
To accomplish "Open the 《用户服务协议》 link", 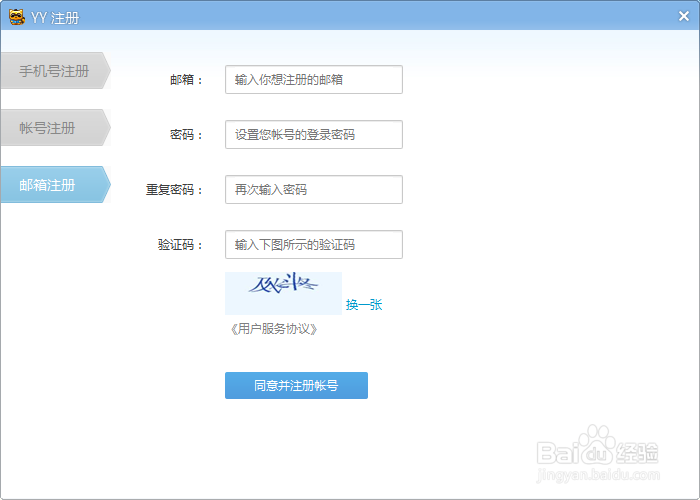I will (x=274, y=329).
